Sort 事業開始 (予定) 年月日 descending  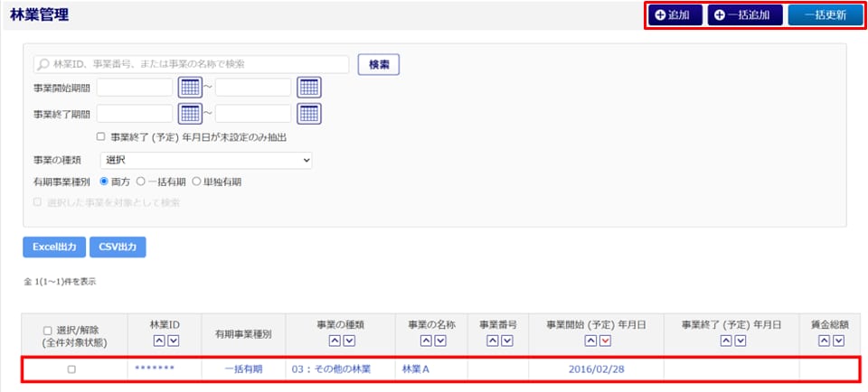[x=605, y=341]
